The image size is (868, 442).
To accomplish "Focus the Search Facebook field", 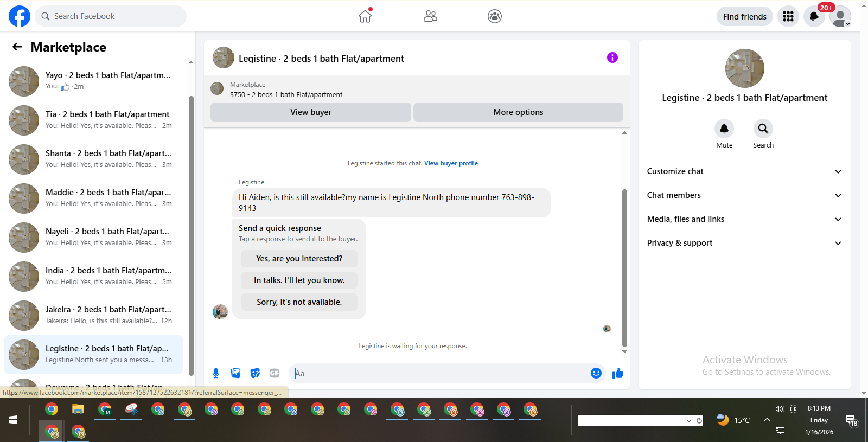I will [111, 16].
